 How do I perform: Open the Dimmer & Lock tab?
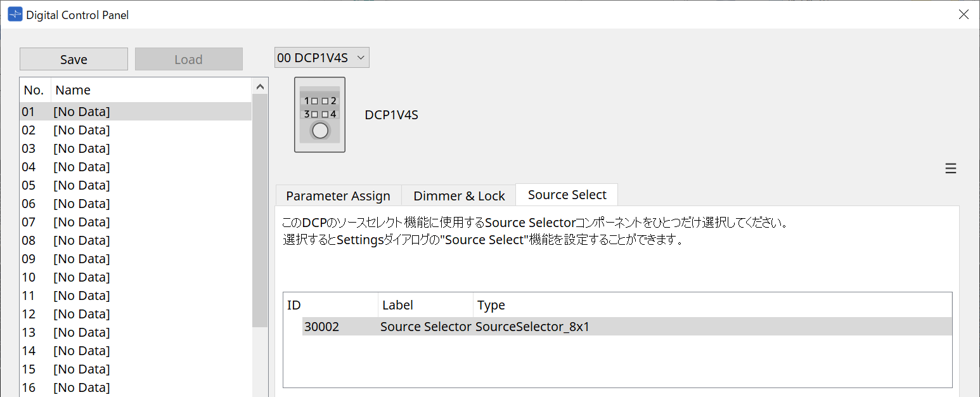(458, 195)
